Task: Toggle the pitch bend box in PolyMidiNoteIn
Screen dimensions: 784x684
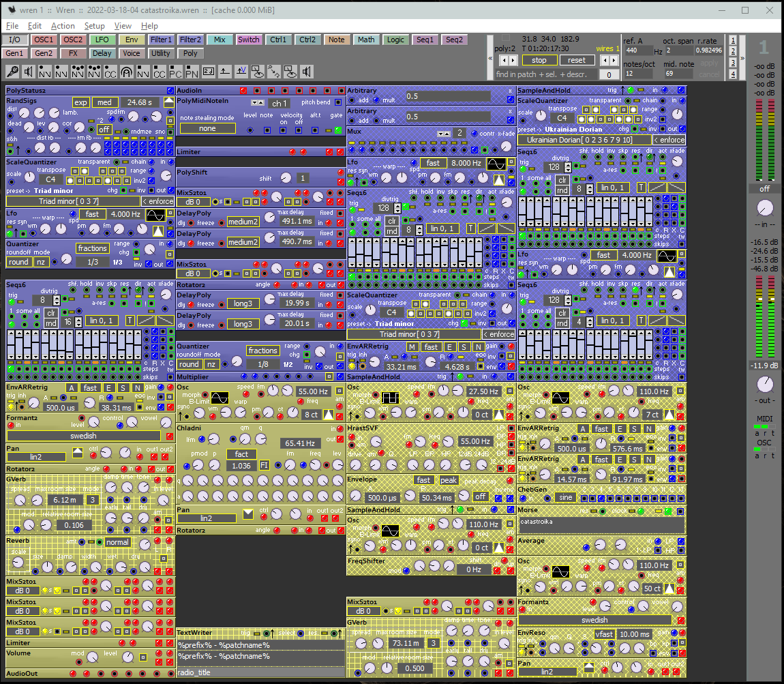Action: [337, 103]
